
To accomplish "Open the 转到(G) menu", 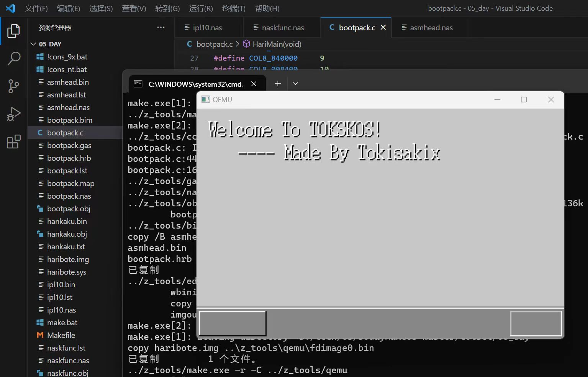I will pyautogui.click(x=167, y=8).
